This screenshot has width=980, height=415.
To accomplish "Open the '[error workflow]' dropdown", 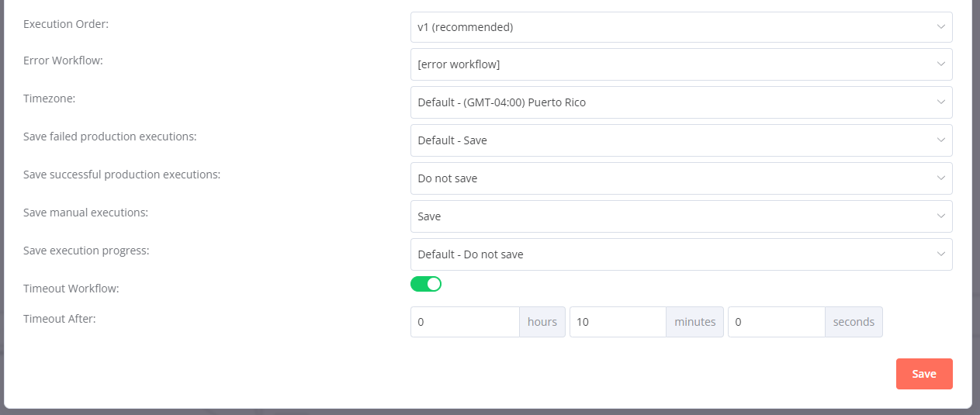I will coord(667,64).
